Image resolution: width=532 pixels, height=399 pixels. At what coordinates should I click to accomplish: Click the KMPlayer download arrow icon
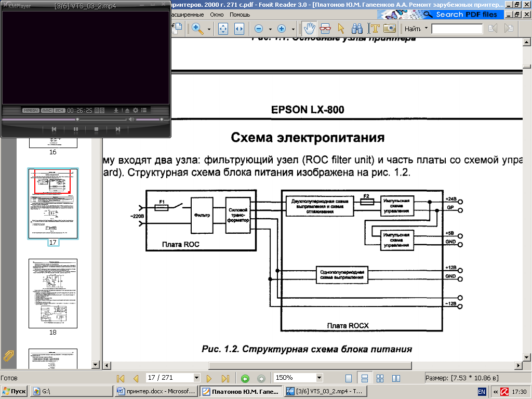pos(116,110)
